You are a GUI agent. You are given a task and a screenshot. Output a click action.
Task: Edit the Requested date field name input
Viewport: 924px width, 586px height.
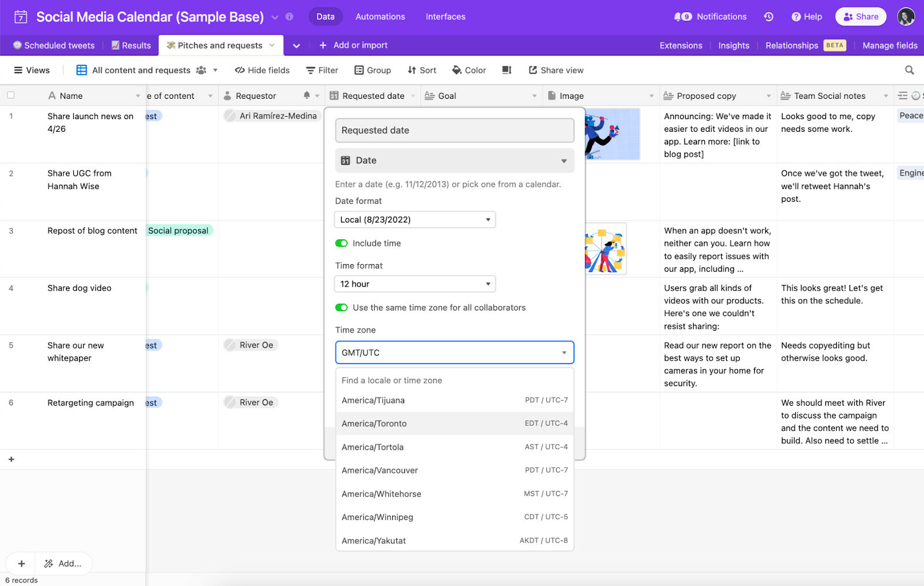click(x=454, y=130)
